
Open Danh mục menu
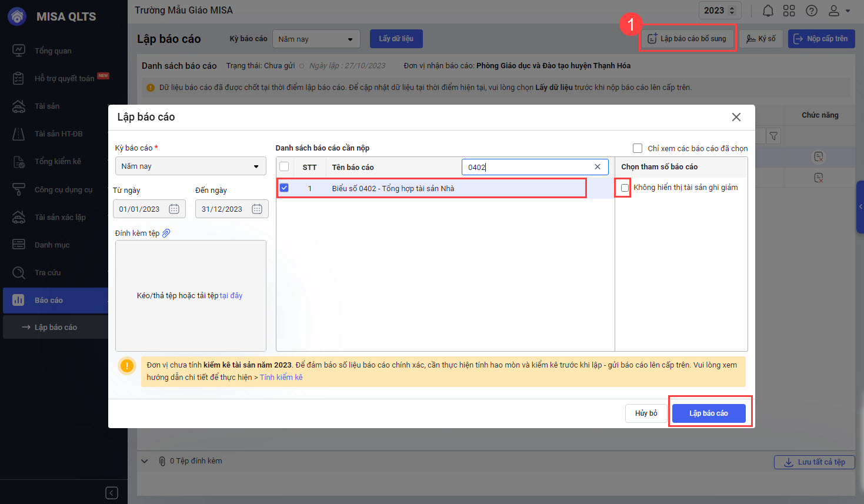click(52, 245)
